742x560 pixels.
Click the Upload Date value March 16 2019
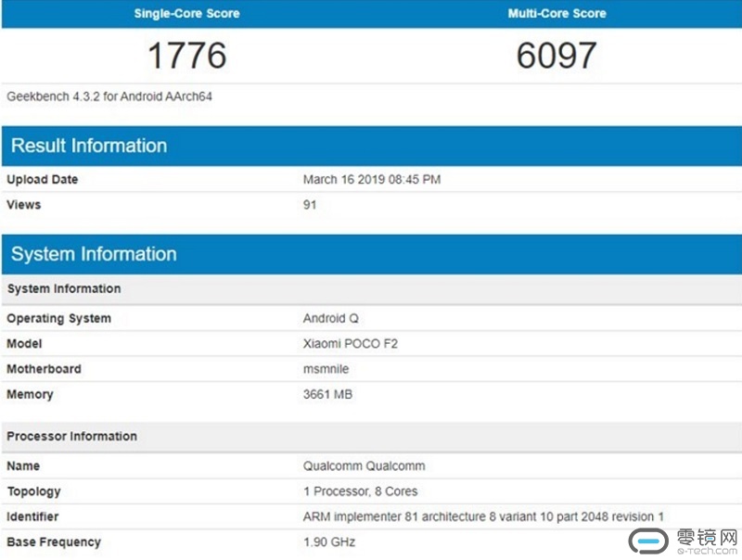[x=371, y=180]
